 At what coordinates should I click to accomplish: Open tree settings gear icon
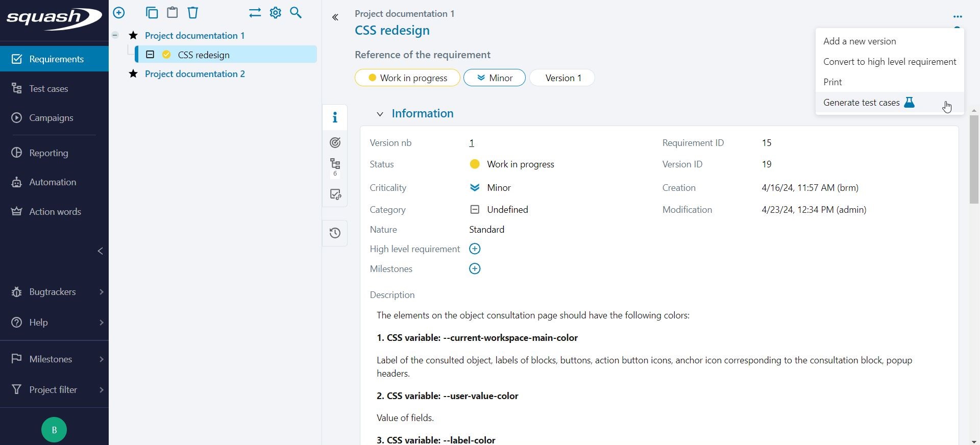click(x=276, y=13)
